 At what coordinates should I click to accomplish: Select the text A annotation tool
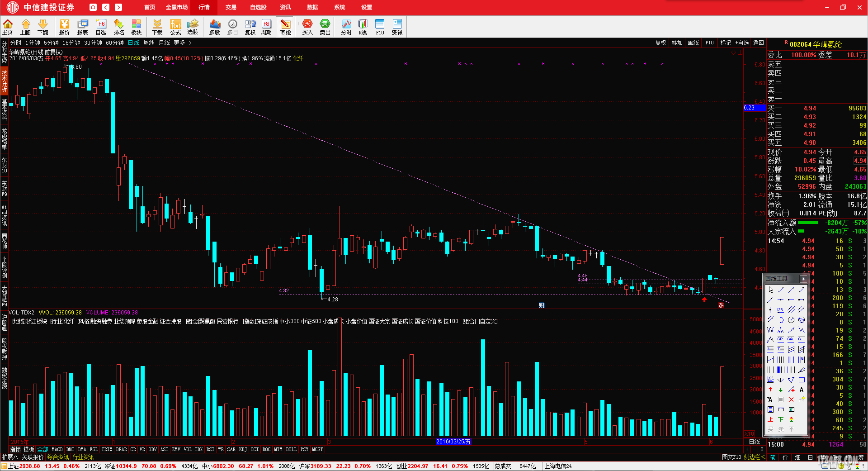tap(802, 390)
